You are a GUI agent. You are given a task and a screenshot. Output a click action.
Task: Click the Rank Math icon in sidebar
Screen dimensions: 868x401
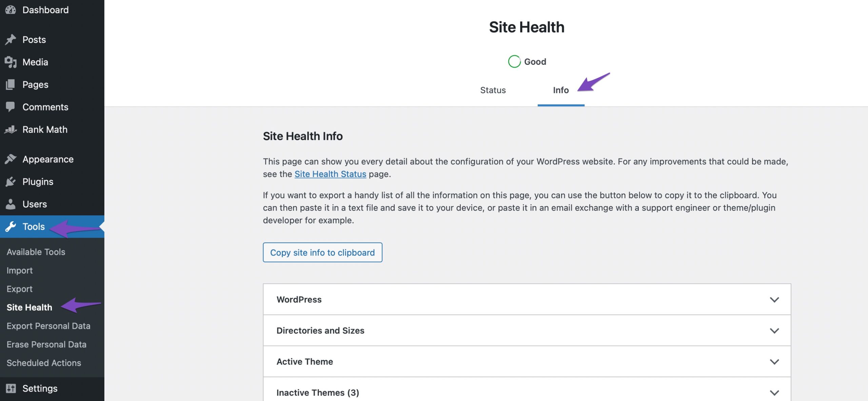pyautogui.click(x=11, y=129)
